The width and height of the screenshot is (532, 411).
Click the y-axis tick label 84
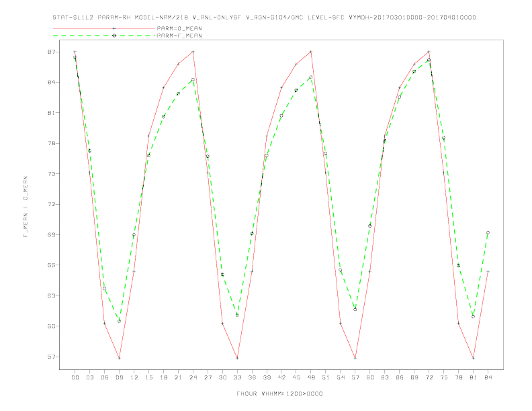52,83
